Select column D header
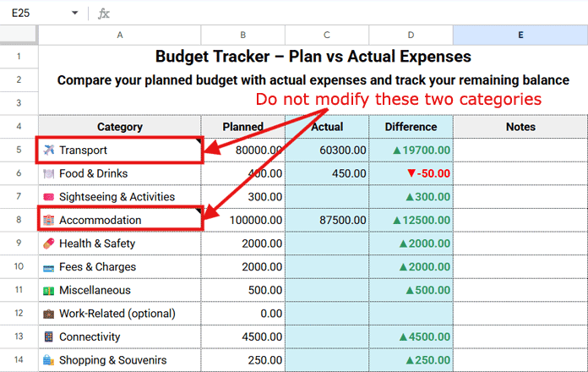Image resolution: width=588 pixels, height=372 pixels. coord(411,35)
